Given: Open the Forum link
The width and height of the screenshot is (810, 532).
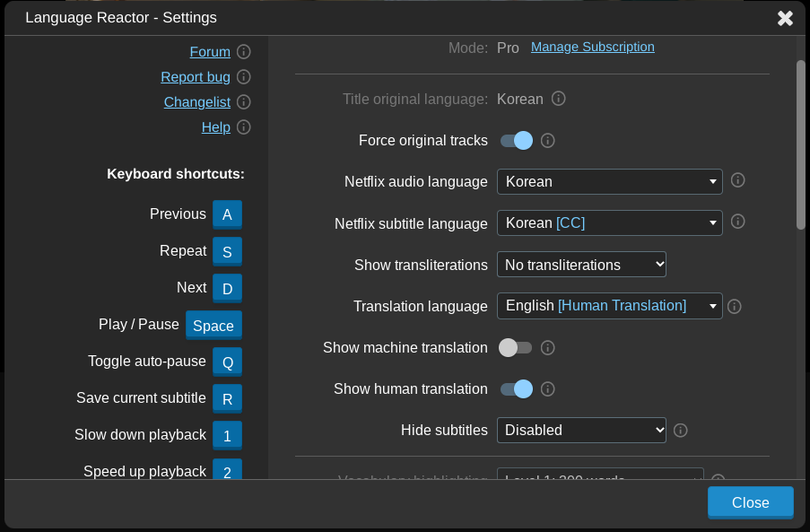Looking at the screenshot, I should point(210,52).
